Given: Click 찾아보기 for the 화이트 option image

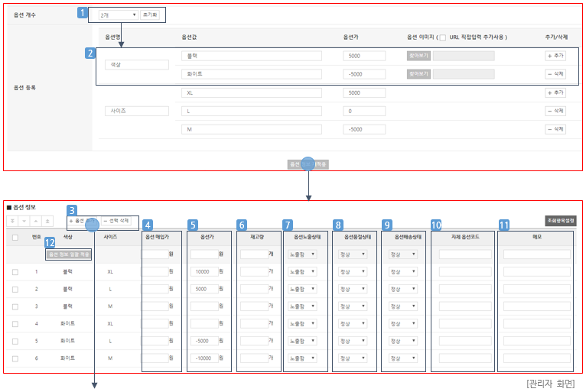Looking at the screenshot, I should 418,74.
